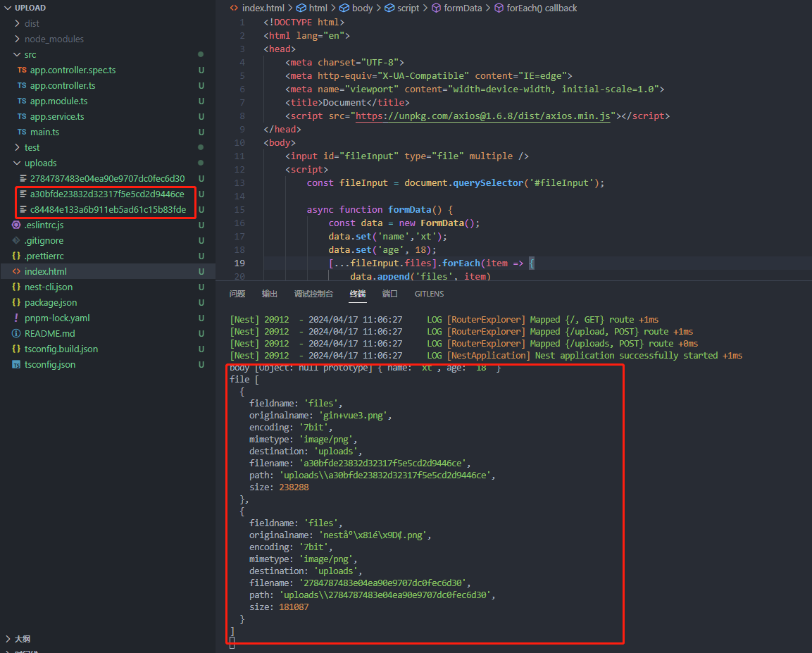The width and height of the screenshot is (812, 653).
Task: Click body element icon in breadcrumb
Action: pyautogui.click(x=344, y=8)
